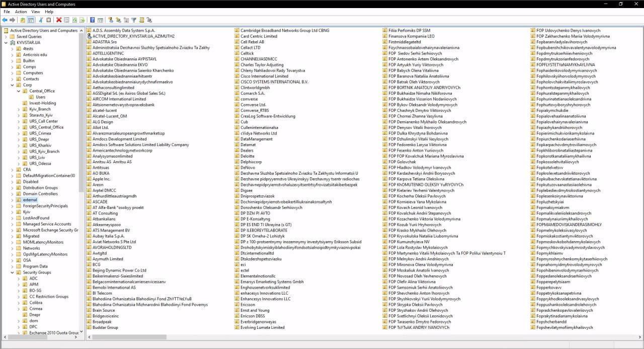Click the Up One Level folder icon
Viewport: 644px width, 349px height.
23,20
